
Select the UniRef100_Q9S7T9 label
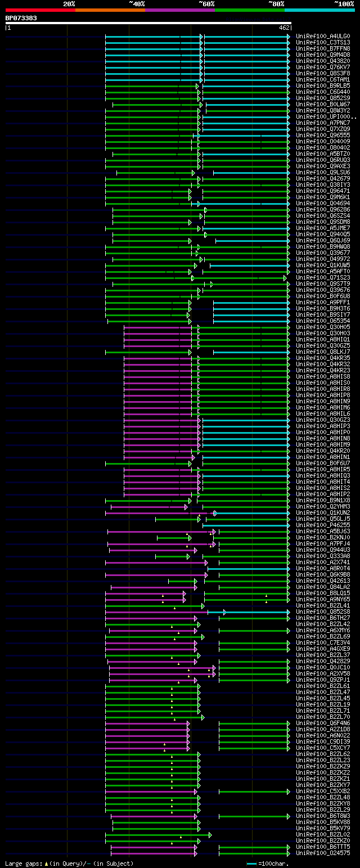click(x=323, y=284)
